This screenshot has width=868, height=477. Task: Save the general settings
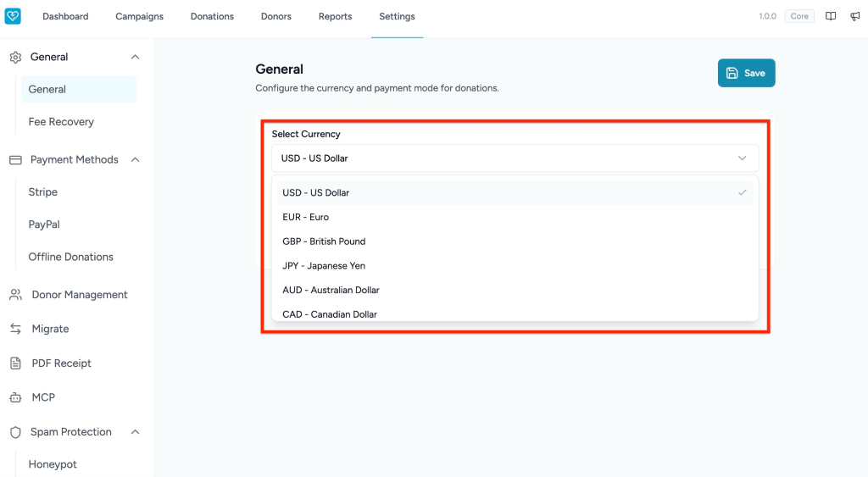pyautogui.click(x=746, y=73)
